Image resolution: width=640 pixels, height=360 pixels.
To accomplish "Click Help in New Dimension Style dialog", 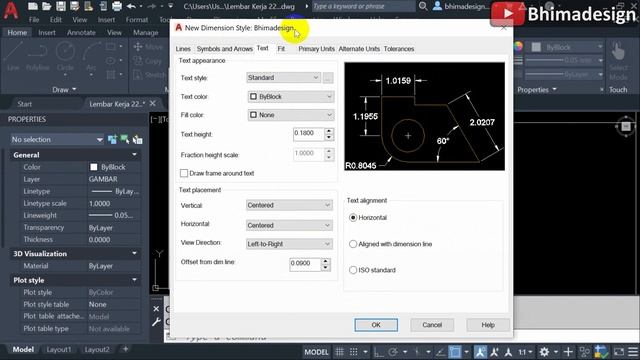I will pyautogui.click(x=488, y=325).
